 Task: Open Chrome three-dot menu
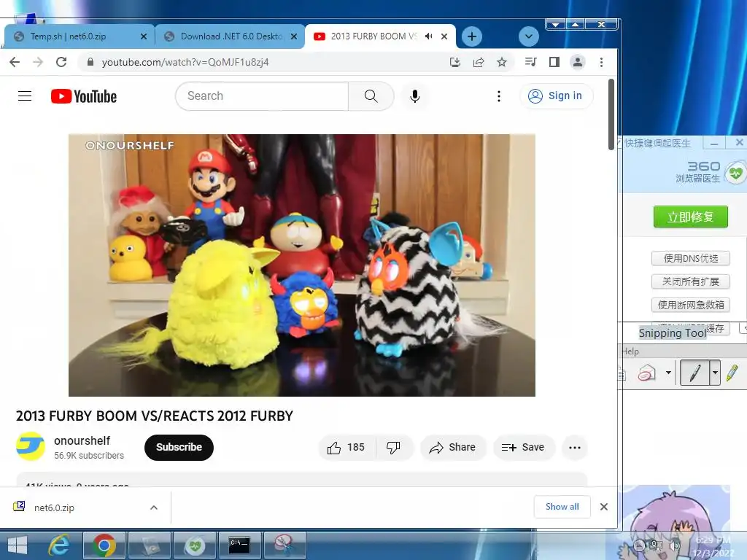(601, 62)
